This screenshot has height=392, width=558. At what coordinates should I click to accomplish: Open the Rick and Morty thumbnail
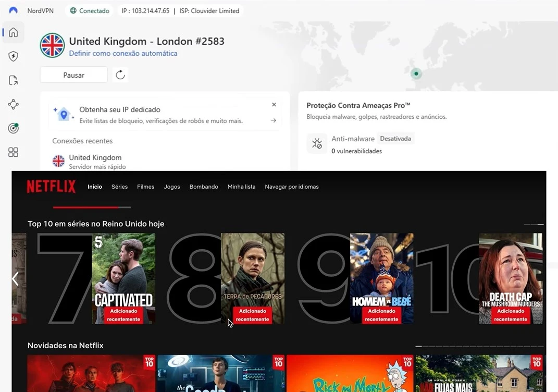click(x=350, y=373)
